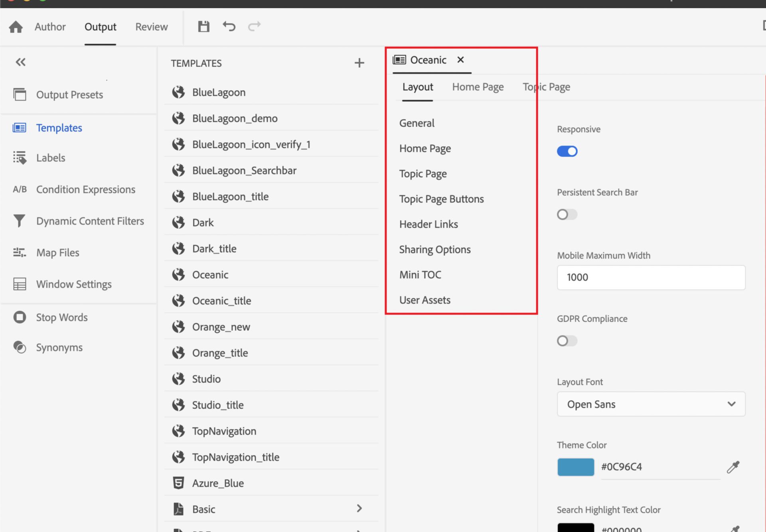Select Sharing Options in the layout list

(435, 250)
